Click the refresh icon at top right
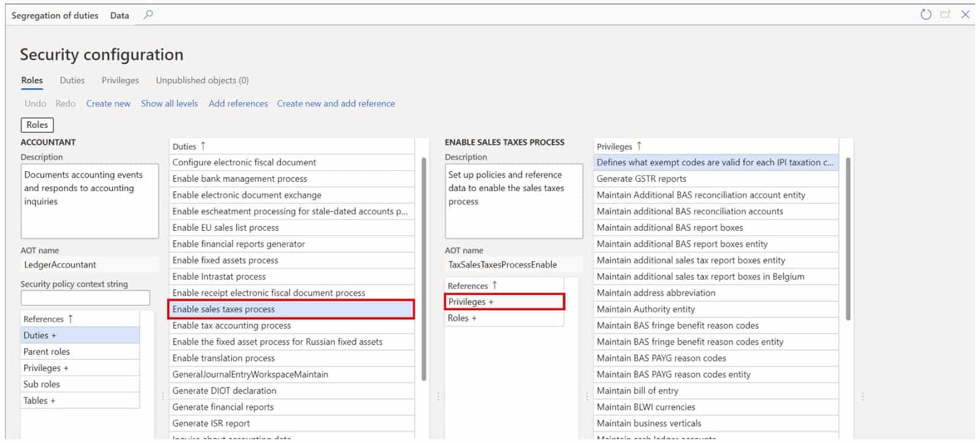 925,15
